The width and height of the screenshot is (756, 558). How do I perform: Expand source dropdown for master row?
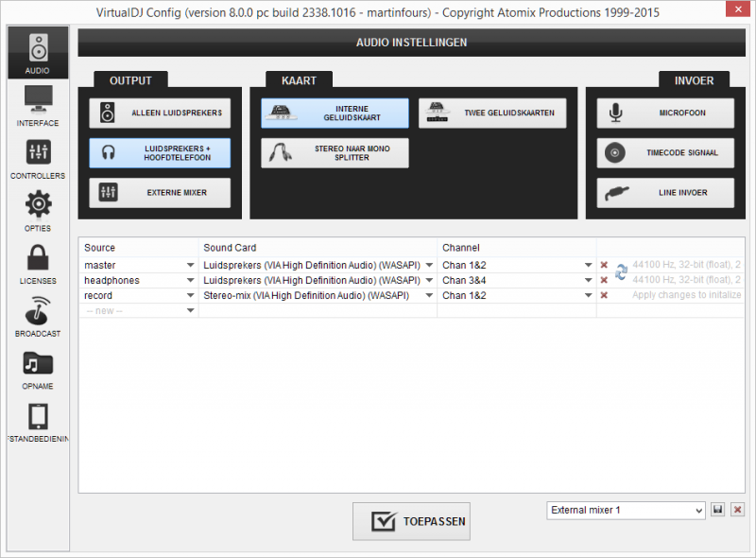pos(191,265)
